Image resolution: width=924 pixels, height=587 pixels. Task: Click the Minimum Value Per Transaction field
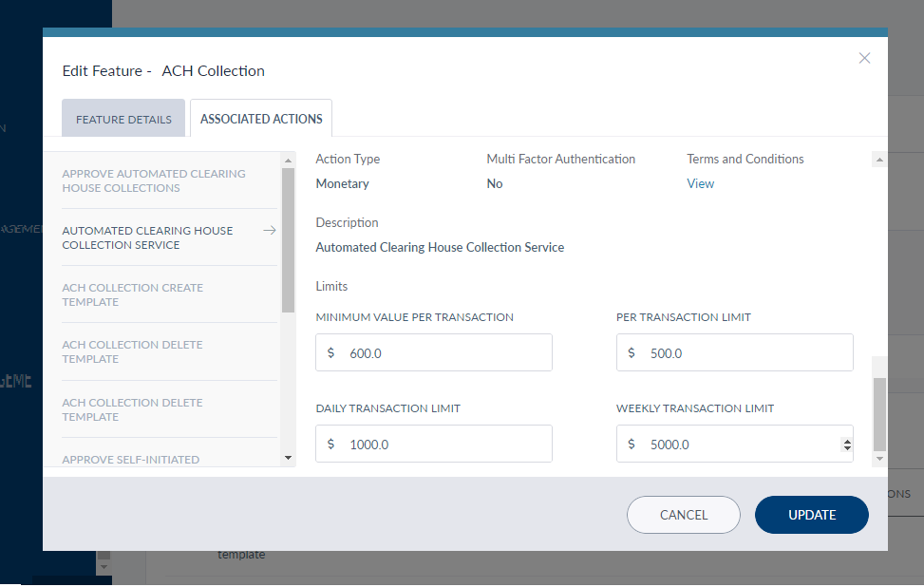[x=434, y=352]
